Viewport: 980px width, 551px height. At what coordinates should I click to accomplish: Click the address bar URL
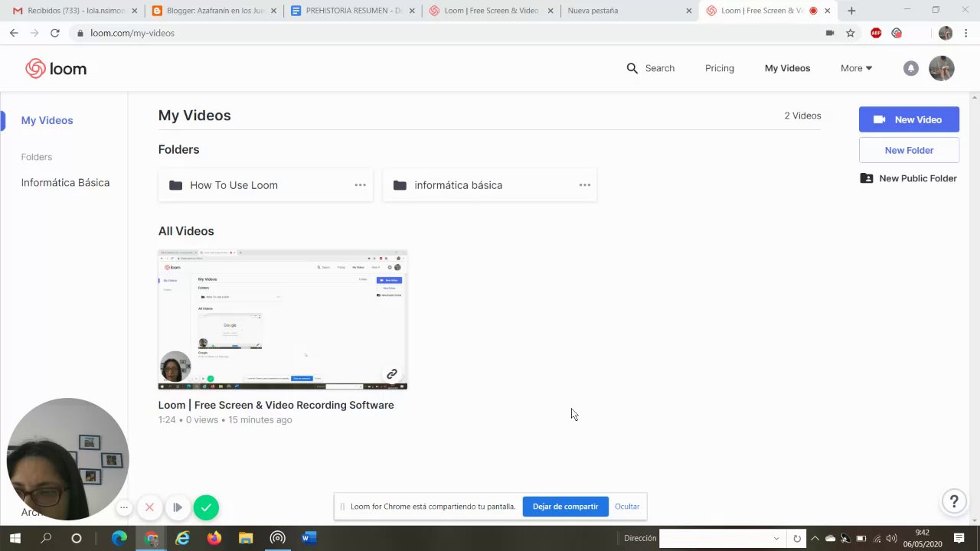(132, 33)
